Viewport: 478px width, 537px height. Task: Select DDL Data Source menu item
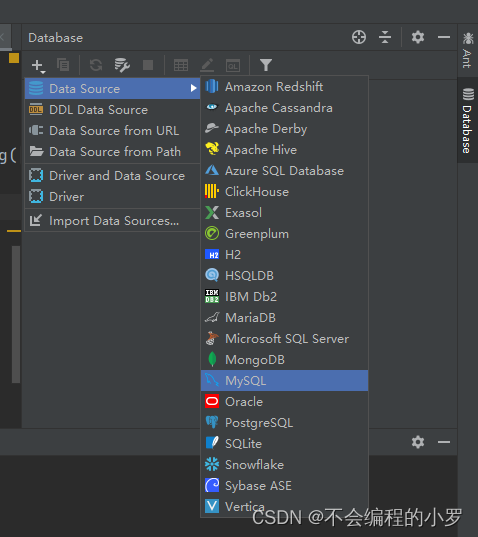coord(113,110)
